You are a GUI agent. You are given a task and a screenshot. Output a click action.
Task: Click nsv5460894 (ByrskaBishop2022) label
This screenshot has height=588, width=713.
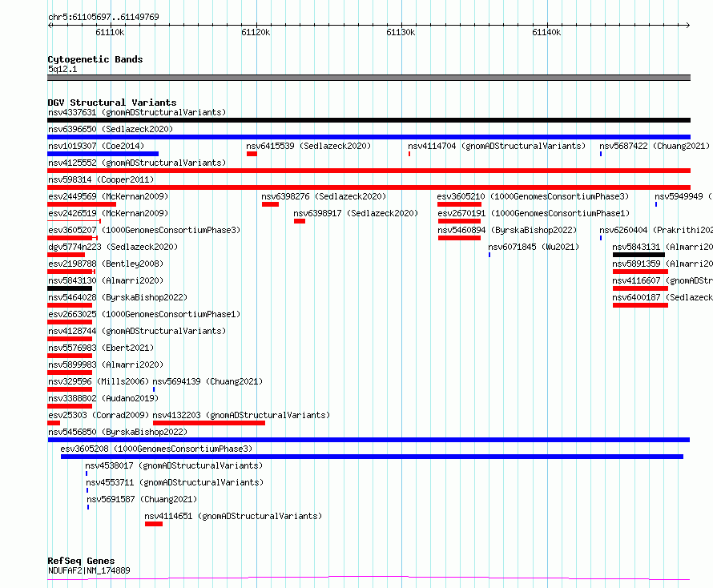click(507, 230)
